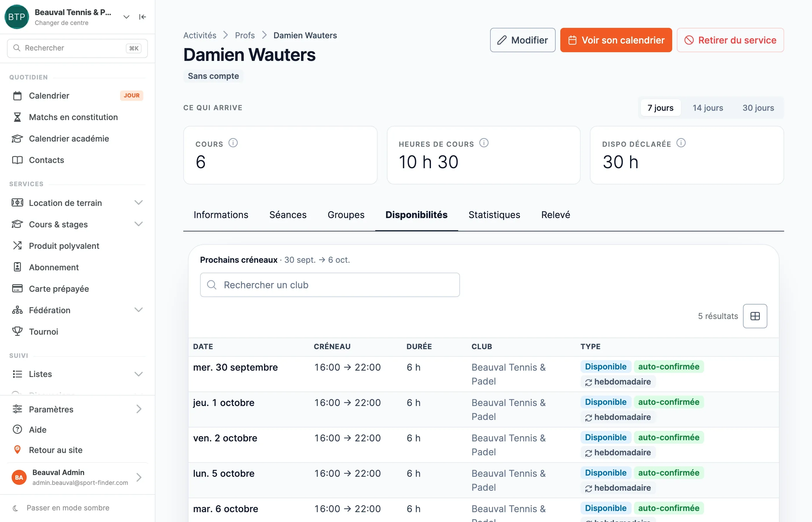Go to Profs breadcrumb link
This screenshot has height=522, width=812.
(245, 35)
